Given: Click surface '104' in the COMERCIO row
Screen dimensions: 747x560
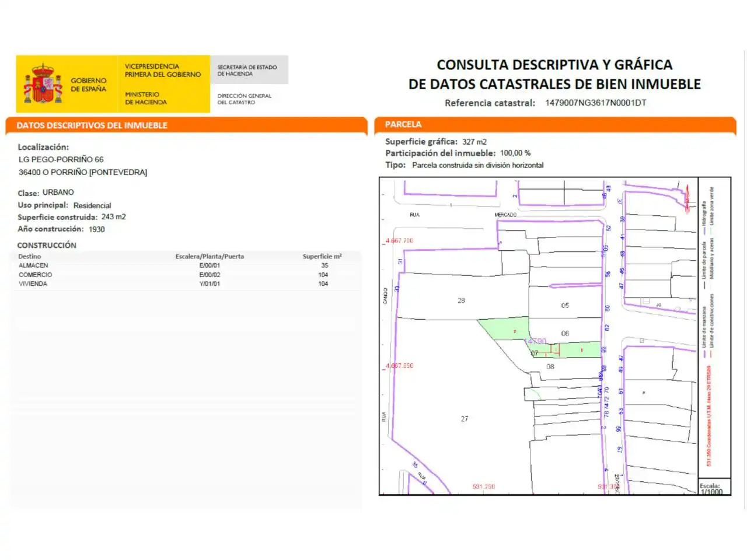Looking at the screenshot, I should point(323,275).
